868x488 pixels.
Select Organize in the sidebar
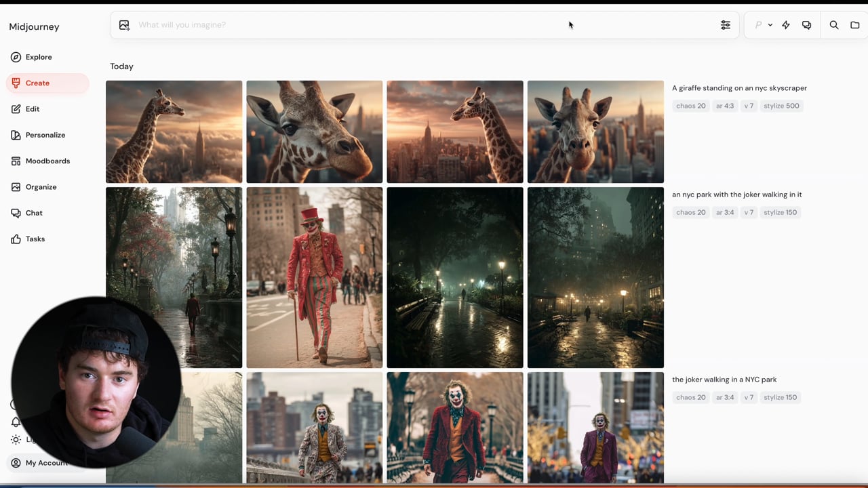point(41,187)
